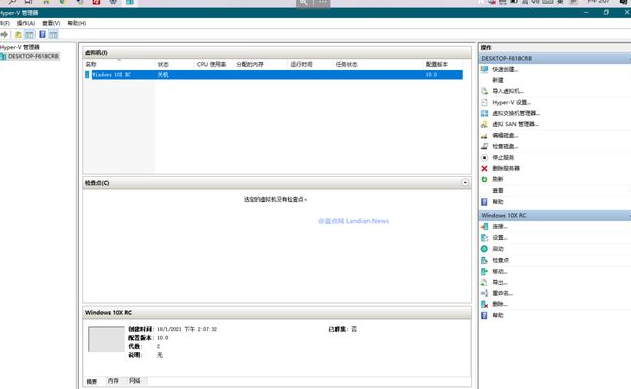The image size is (631, 389).
Task: Open Virtual SAN Manager (虚拟 SAN 管理器) icon
Action: click(x=485, y=124)
